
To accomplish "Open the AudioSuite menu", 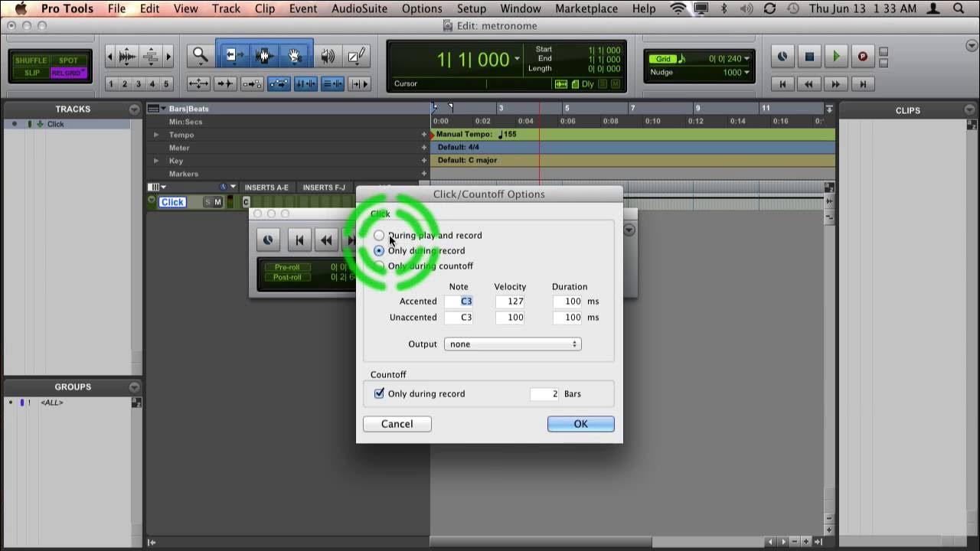I will coord(360,8).
